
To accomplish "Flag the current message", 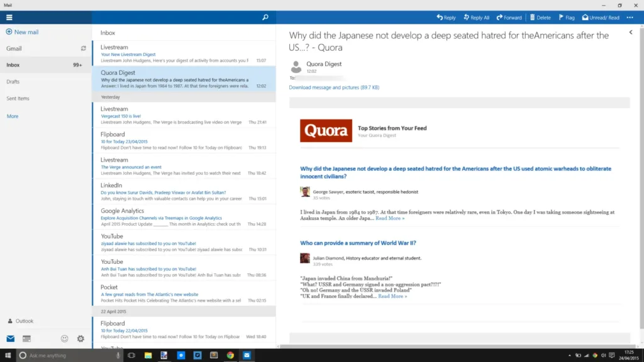I will coord(567,17).
